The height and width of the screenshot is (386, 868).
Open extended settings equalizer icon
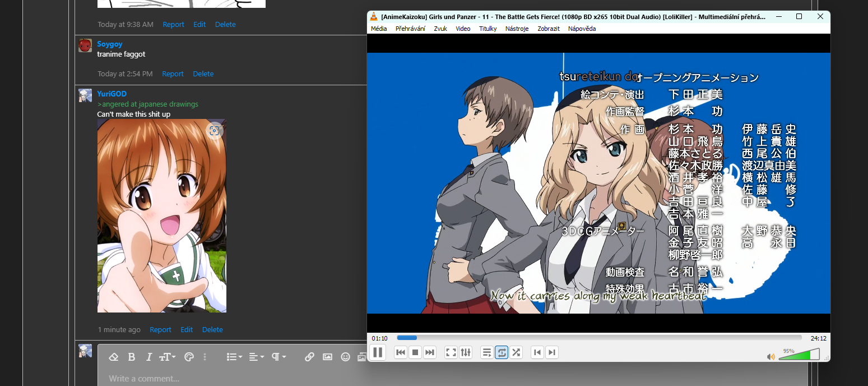[x=466, y=352]
